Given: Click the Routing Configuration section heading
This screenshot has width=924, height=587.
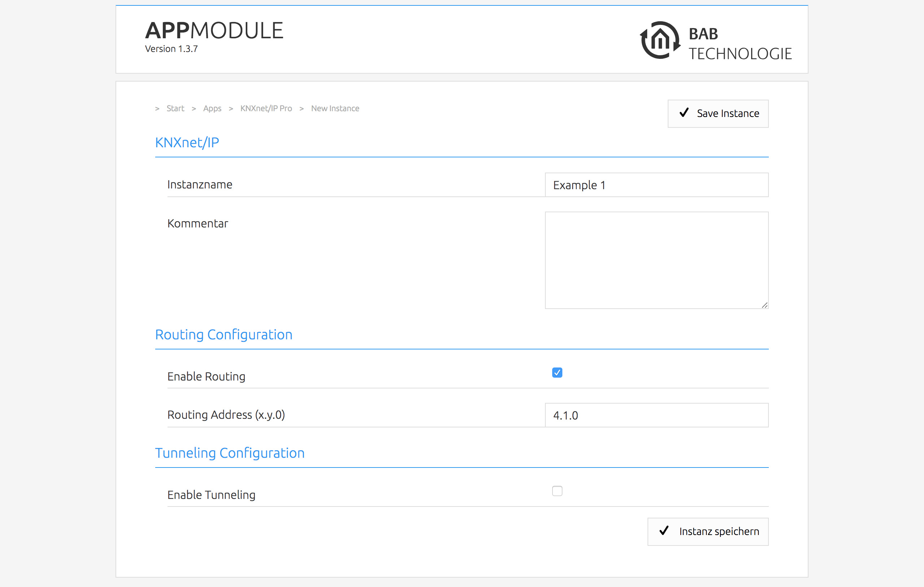Looking at the screenshot, I should pos(224,335).
